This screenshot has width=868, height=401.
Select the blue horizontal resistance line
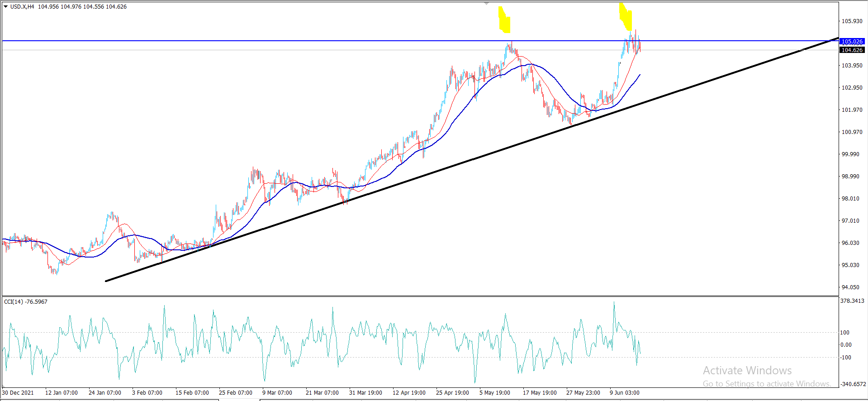(x=271, y=41)
